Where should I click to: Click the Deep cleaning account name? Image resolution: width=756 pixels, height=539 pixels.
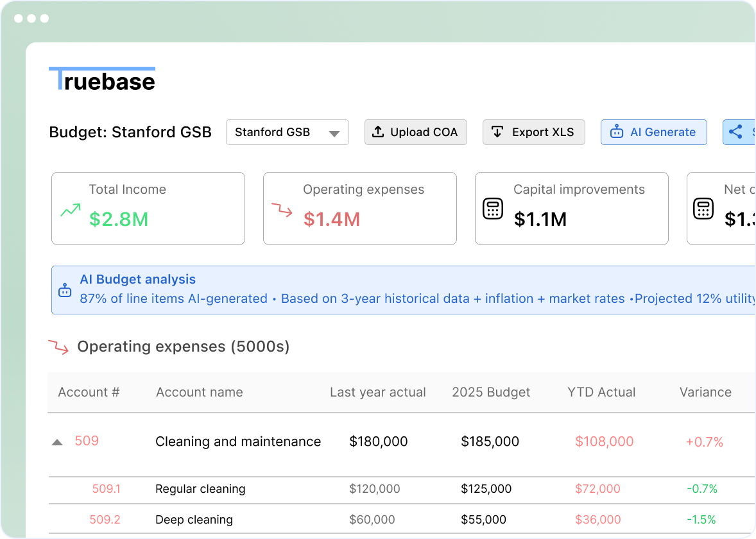pos(194,520)
